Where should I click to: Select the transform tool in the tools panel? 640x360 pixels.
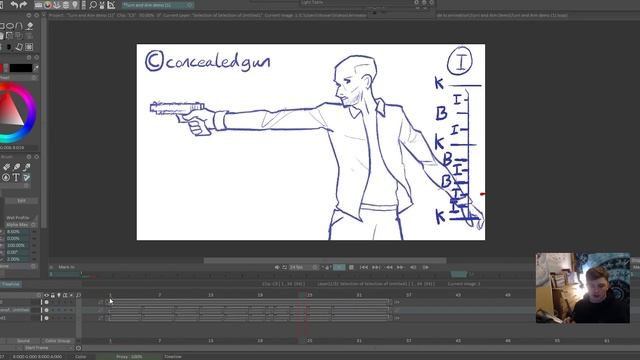19,47
